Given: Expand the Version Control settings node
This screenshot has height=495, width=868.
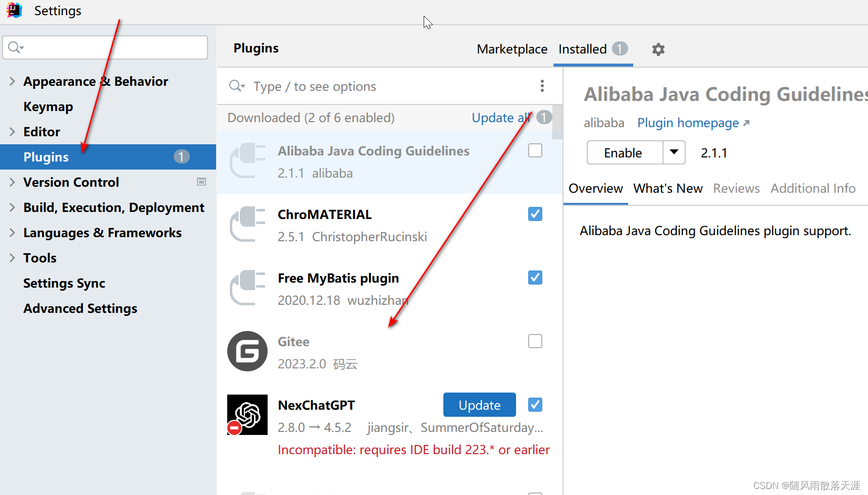Looking at the screenshot, I should click(x=12, y=182).
